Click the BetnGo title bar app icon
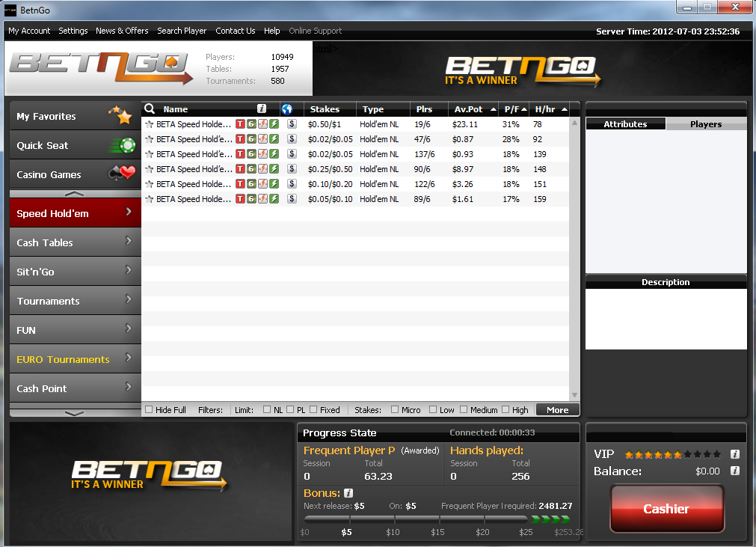 (10, 10)
